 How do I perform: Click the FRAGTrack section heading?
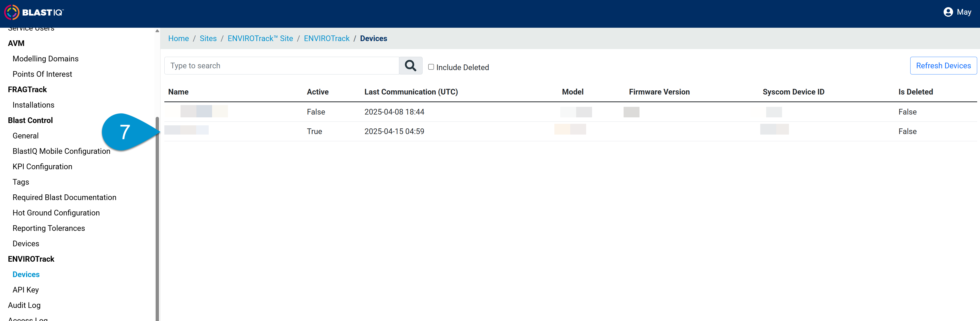click(27, 90)
